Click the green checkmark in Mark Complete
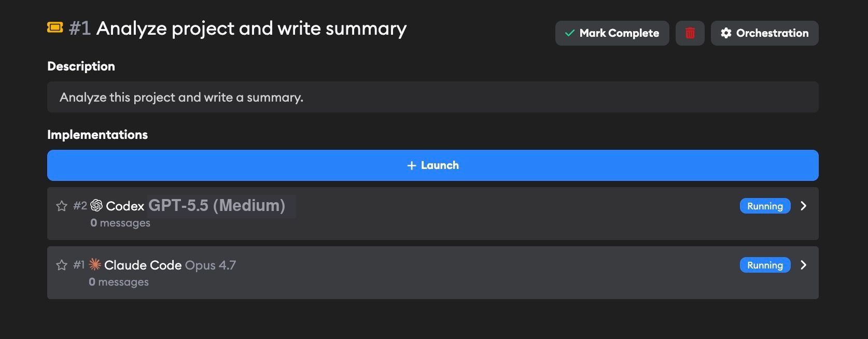 click(570, 33)
